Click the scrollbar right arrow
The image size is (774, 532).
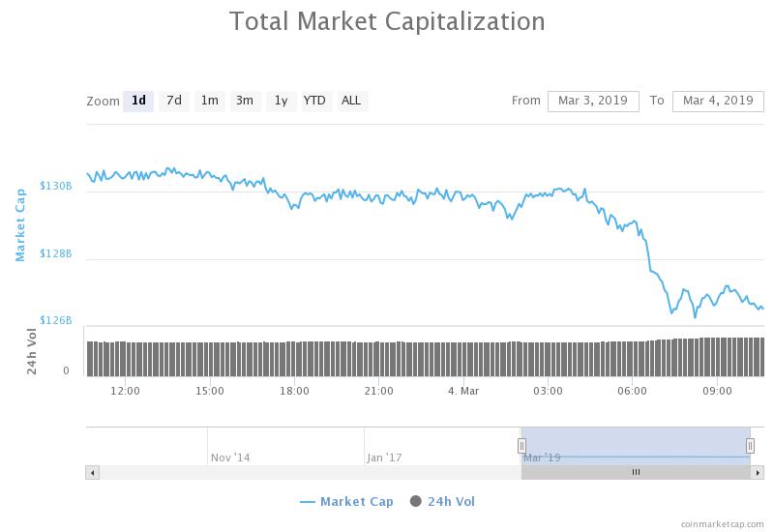(x=758, y=472)
